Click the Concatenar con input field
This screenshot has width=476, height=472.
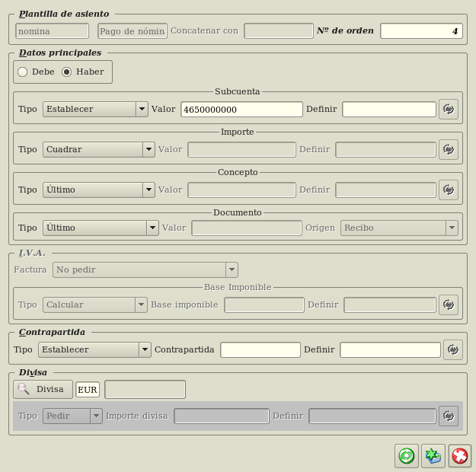point(279,31)
